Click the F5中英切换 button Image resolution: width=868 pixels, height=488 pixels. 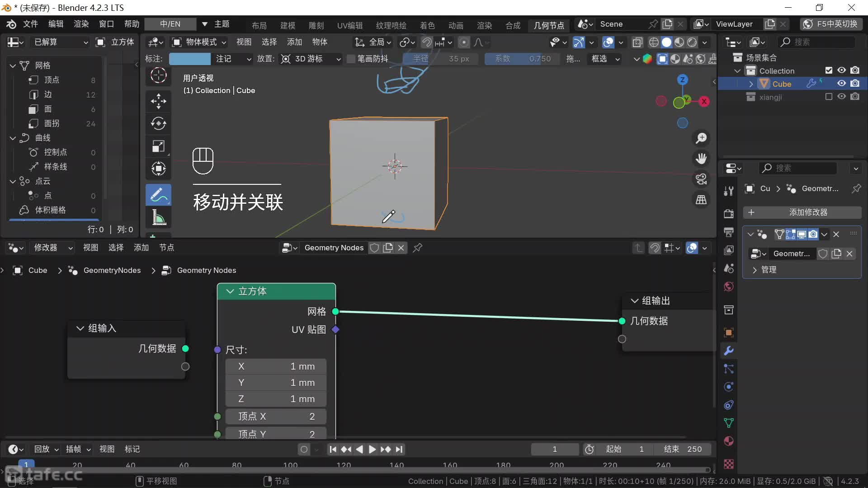click(x=831, y=24)
